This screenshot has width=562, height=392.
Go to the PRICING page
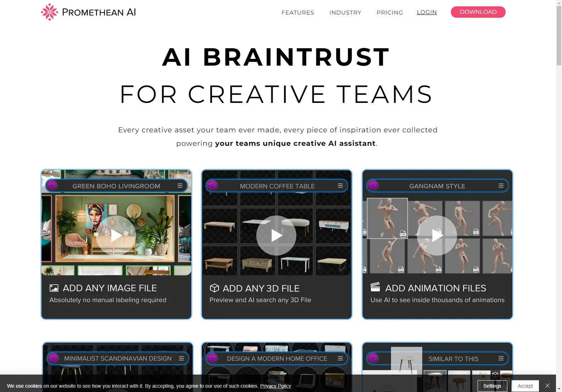pyautogui.click(x=390, y=12)
